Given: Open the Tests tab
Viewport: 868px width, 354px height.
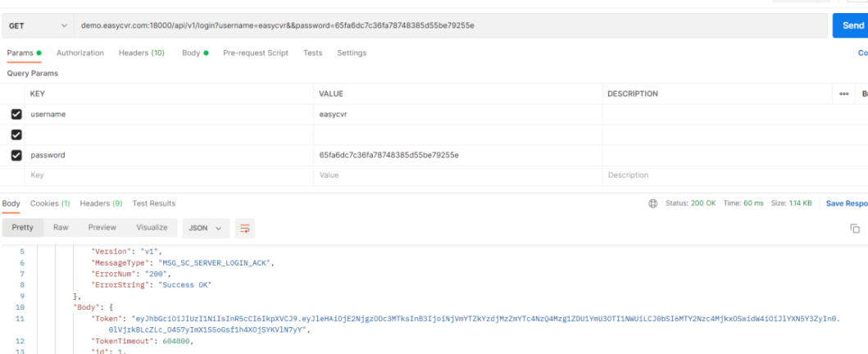Looking at the screenshot, I should click(313, 53).
